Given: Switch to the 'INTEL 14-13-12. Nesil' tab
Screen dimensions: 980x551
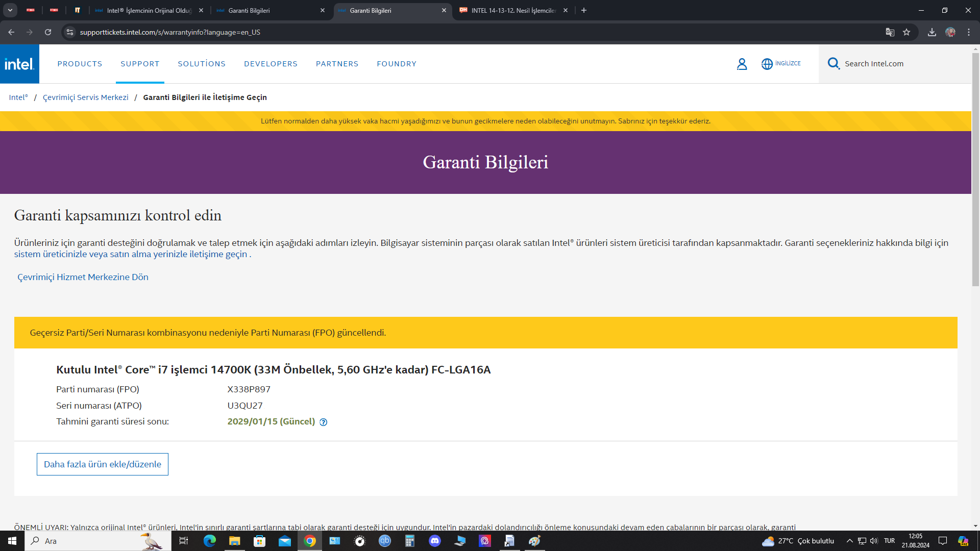Looking at the screenshot, I should click(x=512, y=10).
